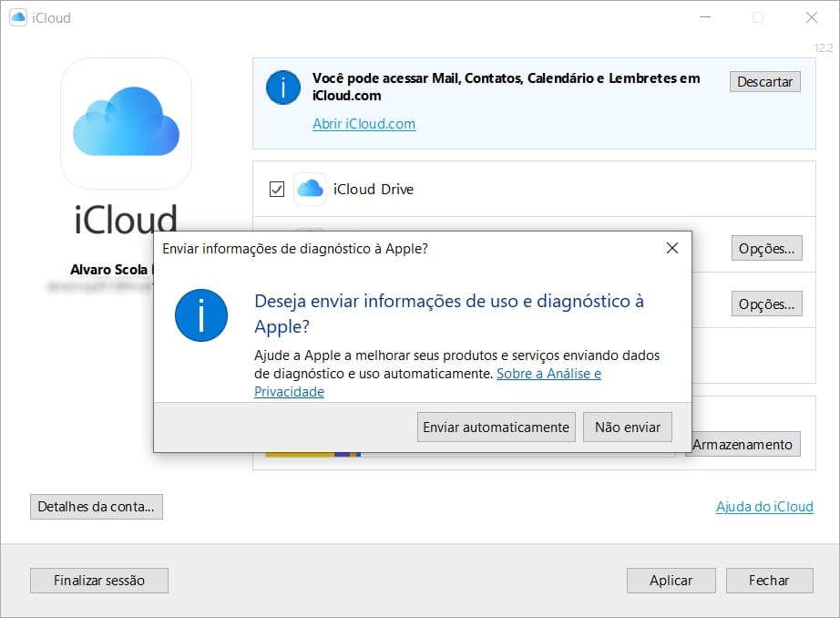Click the lower Opções... button
The height and width of the screenshot is (618, 840).
[766, 304]
